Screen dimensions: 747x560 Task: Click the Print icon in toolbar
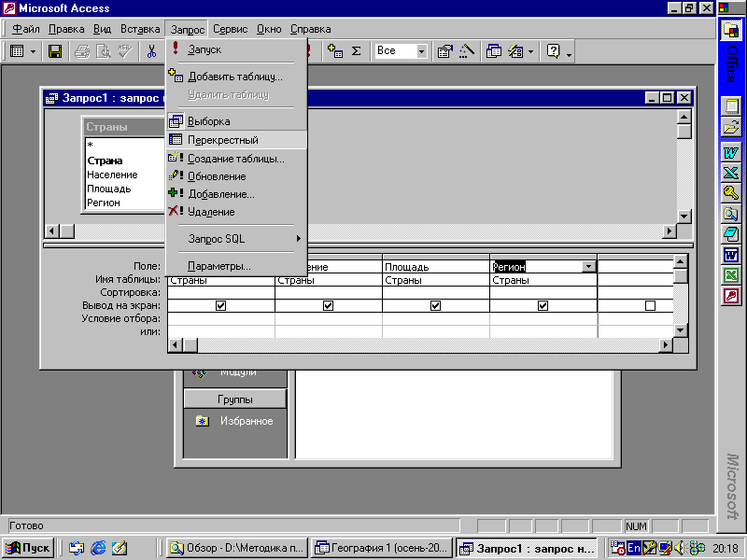pos(81,51)
